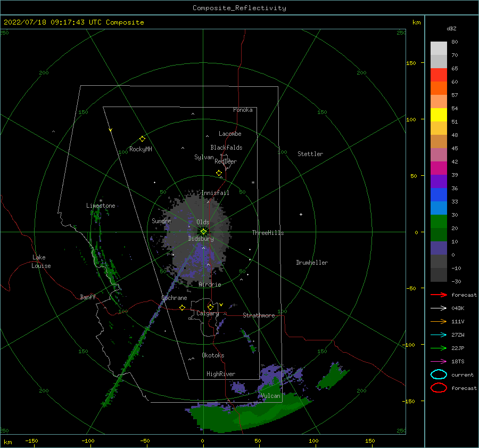
Task: Click the Ponoka city label
Action: click(243, 110)
